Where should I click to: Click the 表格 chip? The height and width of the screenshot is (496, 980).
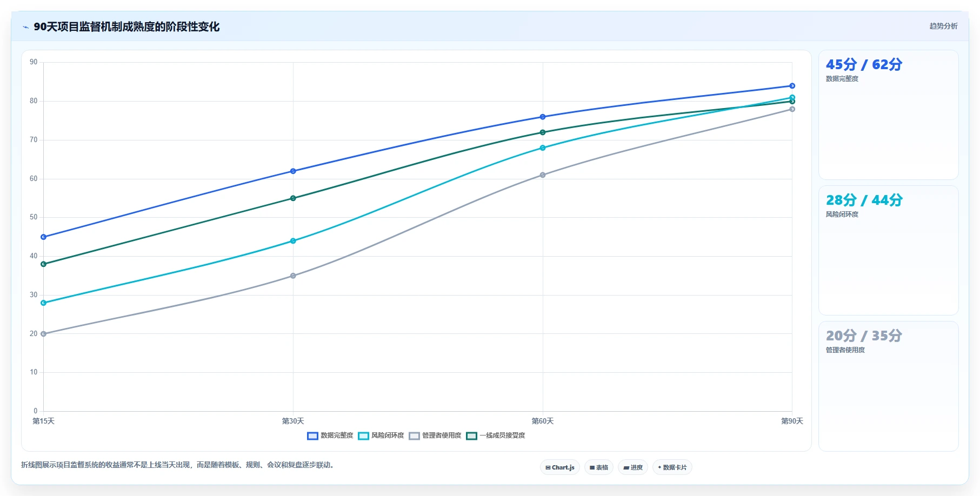[x=599, y=467]
